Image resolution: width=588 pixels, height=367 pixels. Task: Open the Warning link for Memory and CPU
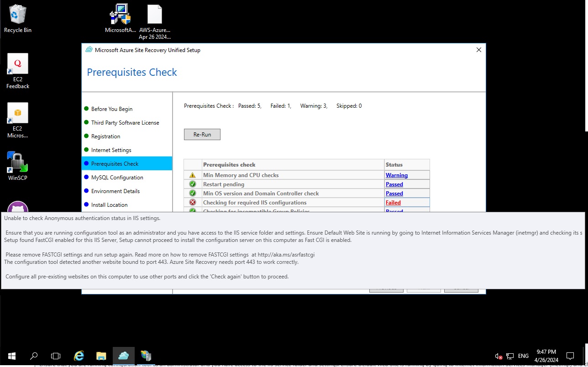click(396, 175)
